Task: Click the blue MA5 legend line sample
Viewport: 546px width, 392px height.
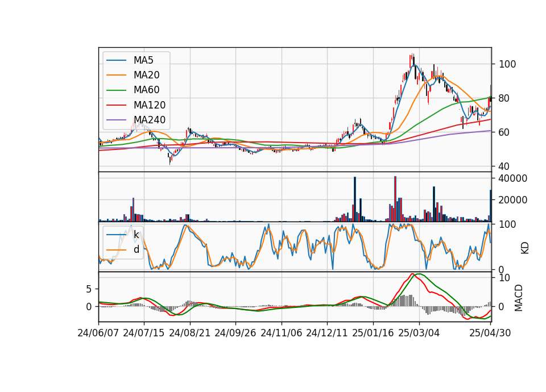Action: [x=116, y=61]
